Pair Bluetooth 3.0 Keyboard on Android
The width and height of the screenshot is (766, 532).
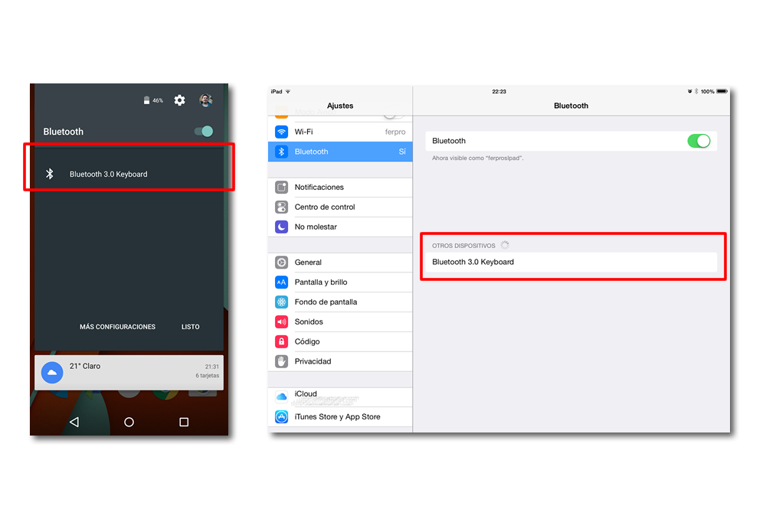(x=129, y=175)
